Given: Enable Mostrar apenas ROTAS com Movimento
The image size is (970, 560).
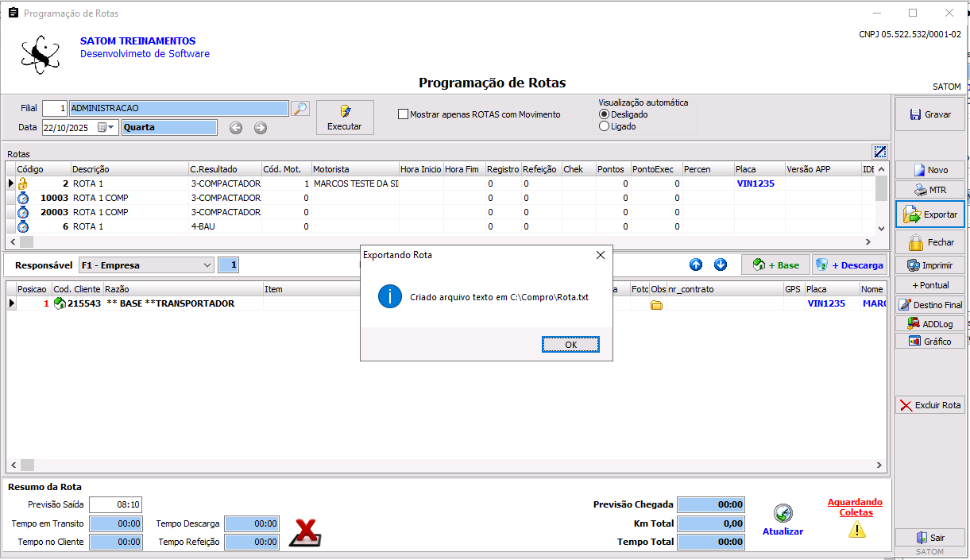Looking at the screenshot, I should [404, 114].
